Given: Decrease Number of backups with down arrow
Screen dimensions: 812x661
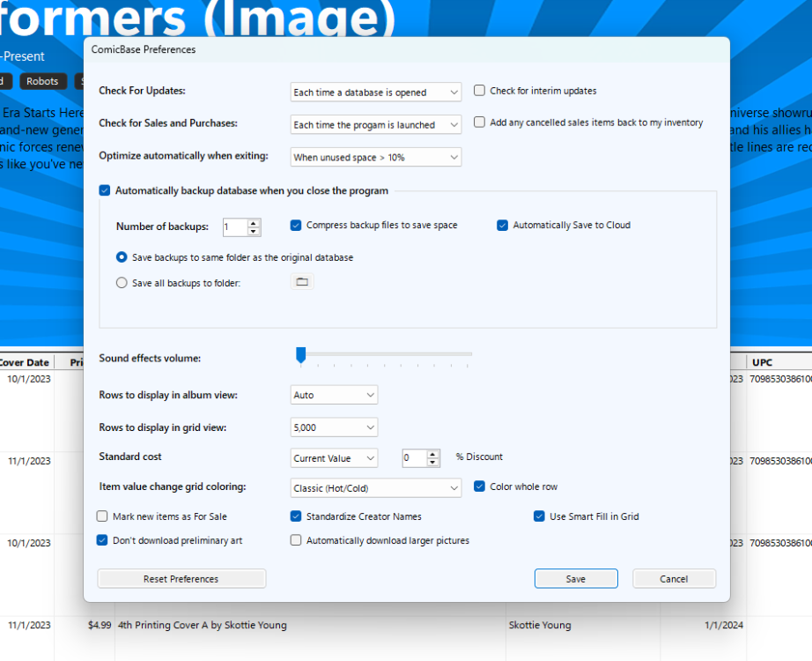Looking at the screenshot, I should tap(254, 231).
